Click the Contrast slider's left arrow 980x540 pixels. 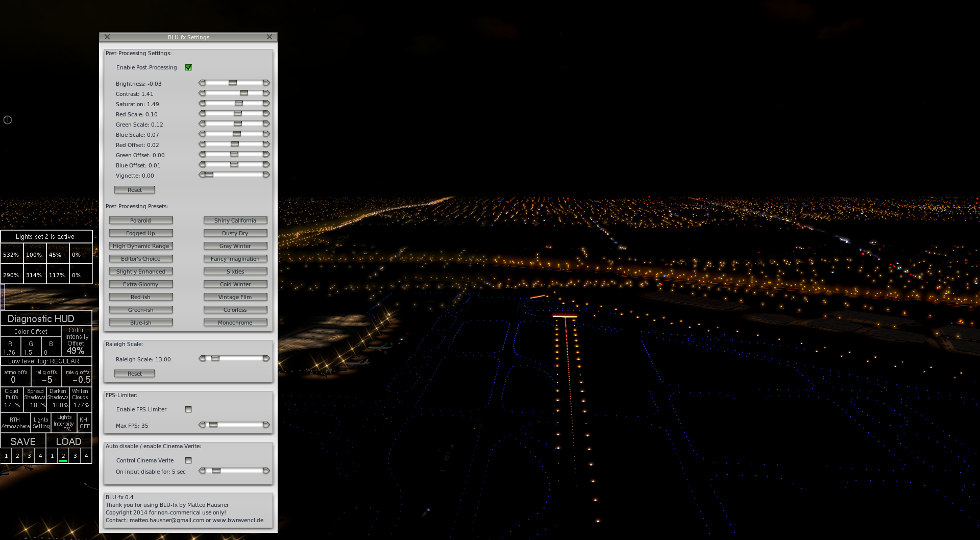coord(202,93)
